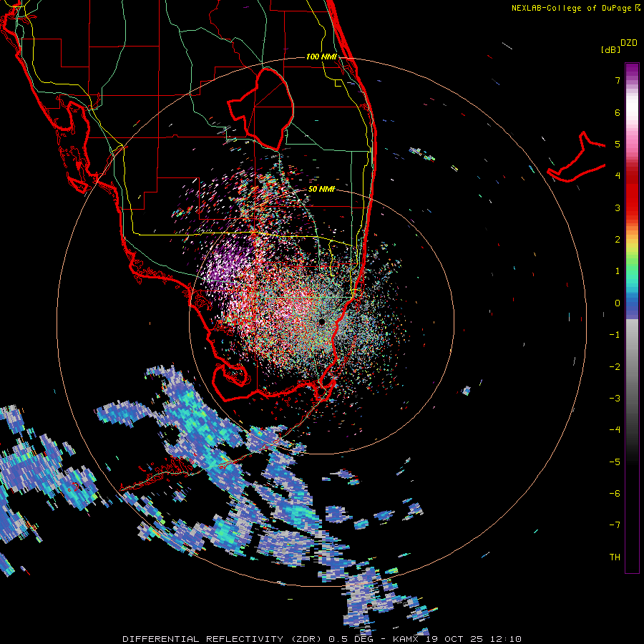644x644 pixels.
Task: Click the DZD legend title
Action: click(629, 43)
